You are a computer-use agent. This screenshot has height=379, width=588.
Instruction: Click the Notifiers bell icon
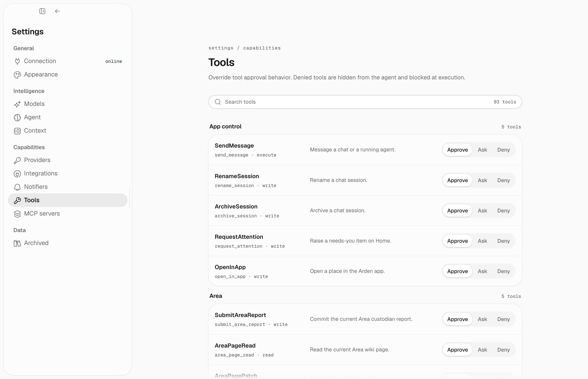[x=17, y=187]
